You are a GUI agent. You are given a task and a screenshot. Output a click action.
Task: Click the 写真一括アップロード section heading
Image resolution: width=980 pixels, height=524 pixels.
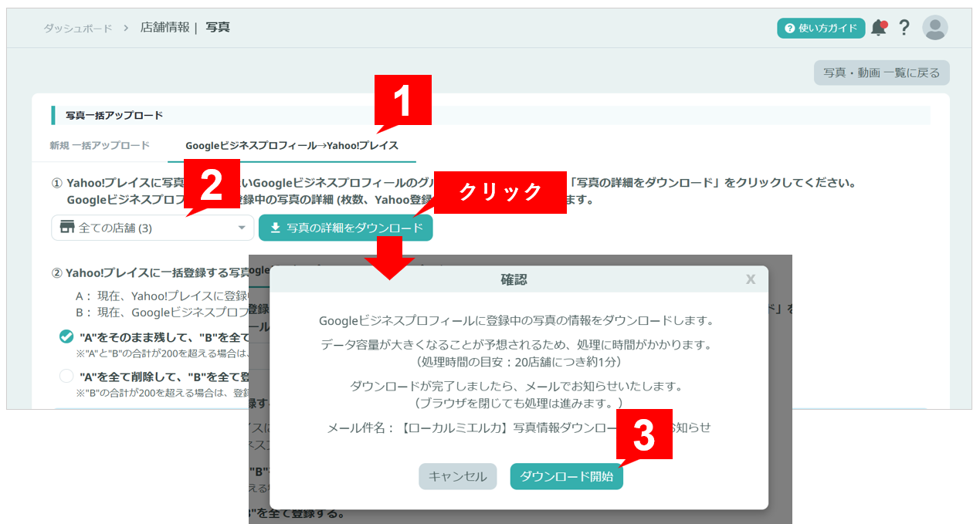(x=114, y=115)
